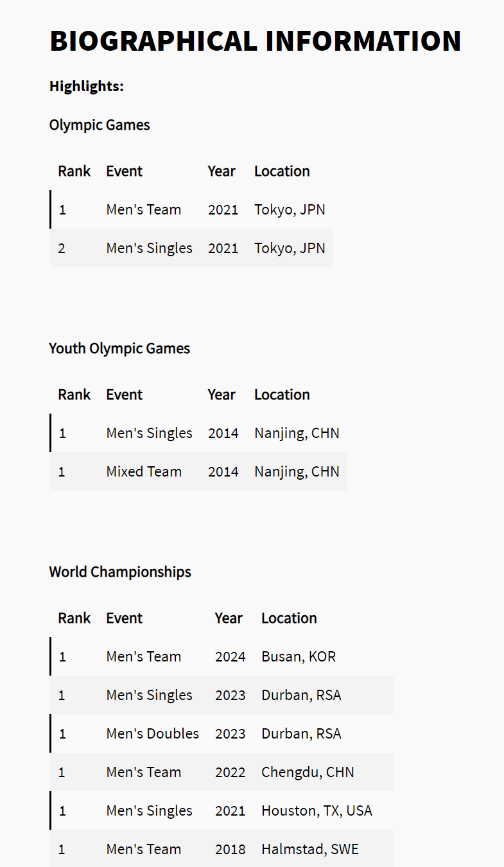Select the "Halmstad, SWE" location cell
Viewport: 504px width, 867px height.
point(310,849)
